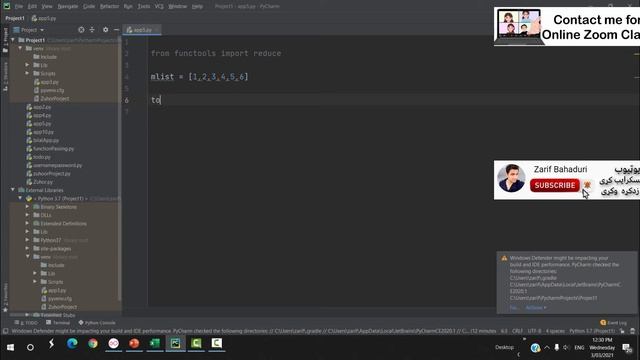Viewport: 640px width, 360px height.
Task: Click the UTF-8 encoding in status bar
Action: [535, 331]
